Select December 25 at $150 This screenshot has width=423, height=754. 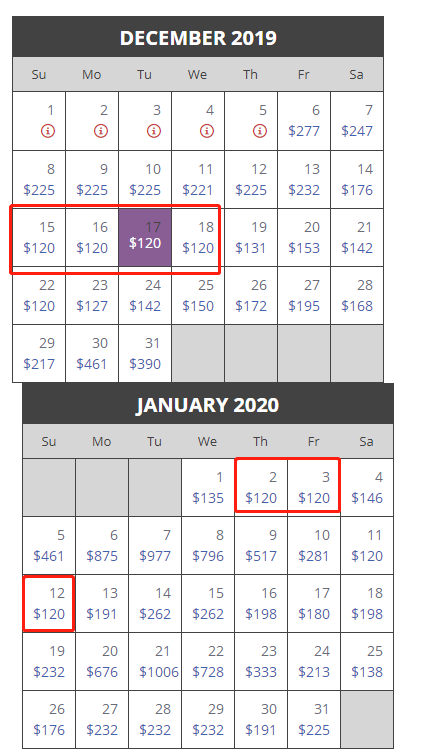click(x=198, y=295)
